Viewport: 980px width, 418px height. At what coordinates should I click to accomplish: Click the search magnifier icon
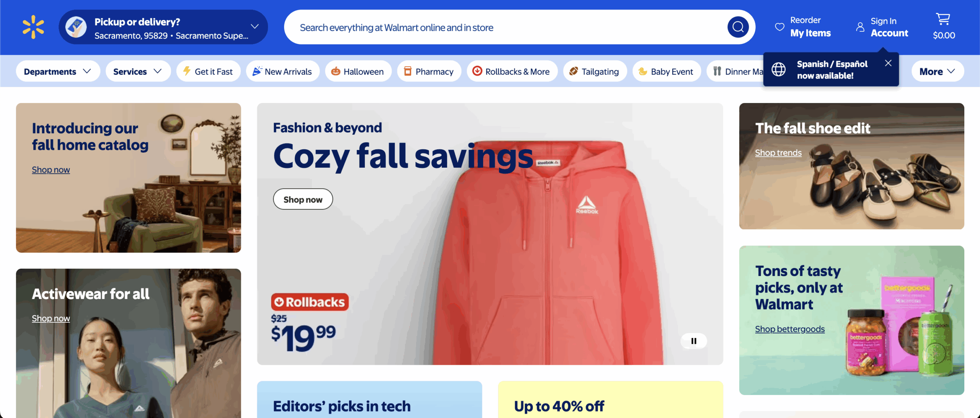point(738,27)
